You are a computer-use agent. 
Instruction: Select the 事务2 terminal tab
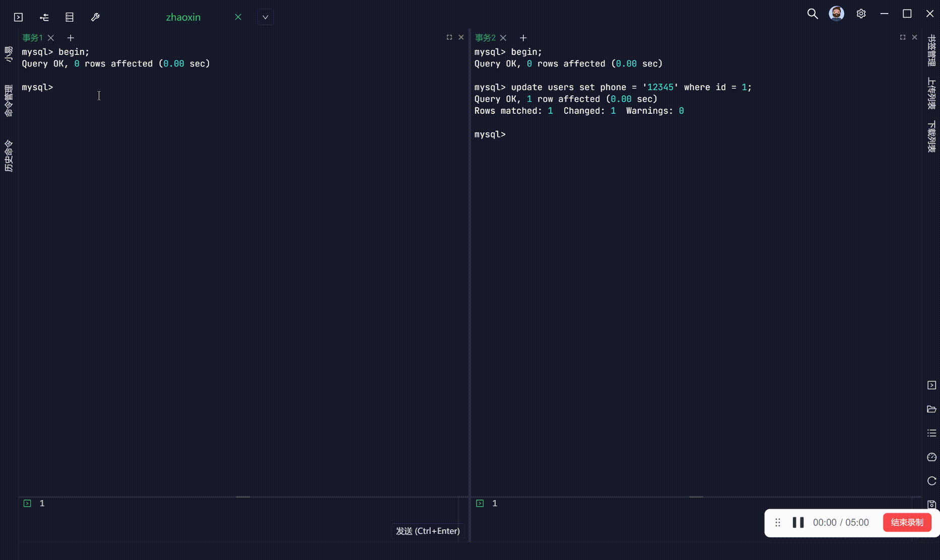coord(486,38)
